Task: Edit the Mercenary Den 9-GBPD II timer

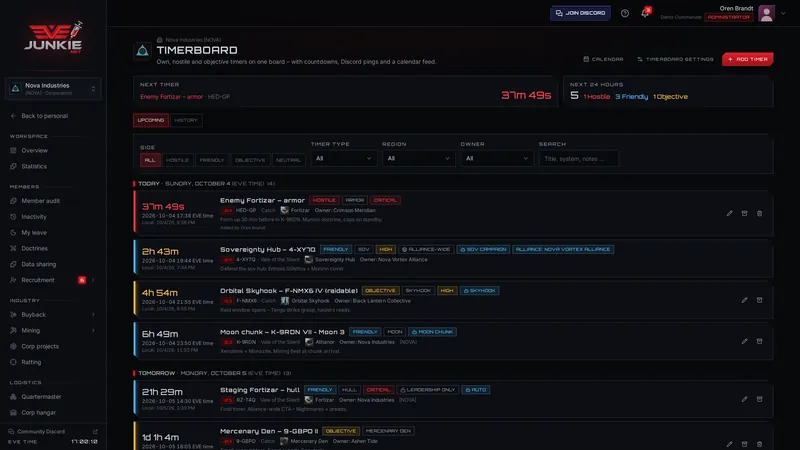Action: pyautogui.click(x=729, y=444)
